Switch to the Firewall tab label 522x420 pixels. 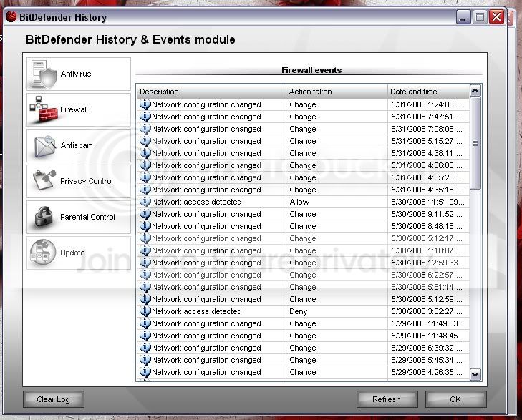click(74, 109)
